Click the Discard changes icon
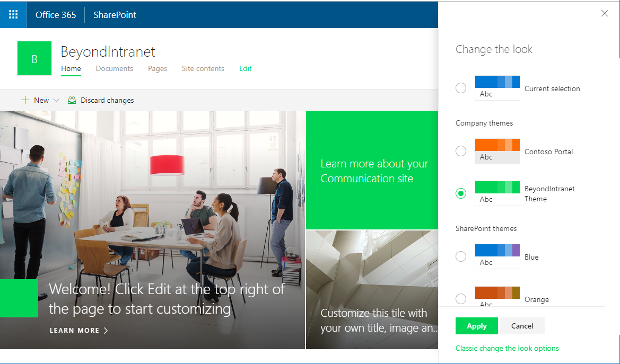This screenshot has width=620, height=364. click(x=72, y=100)
